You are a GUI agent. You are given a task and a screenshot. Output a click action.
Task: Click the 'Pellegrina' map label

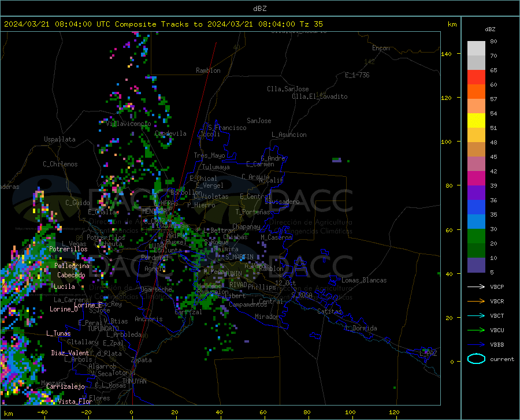click(72, 266)
